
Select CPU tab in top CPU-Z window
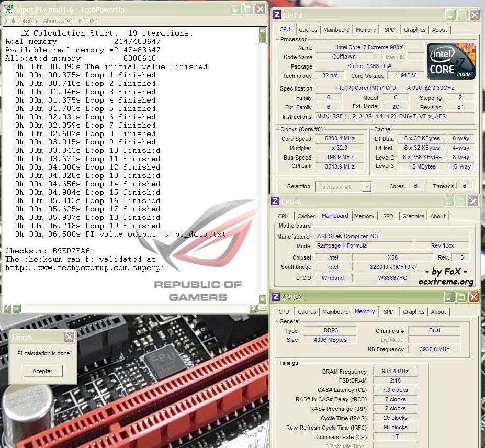point(285,29)
